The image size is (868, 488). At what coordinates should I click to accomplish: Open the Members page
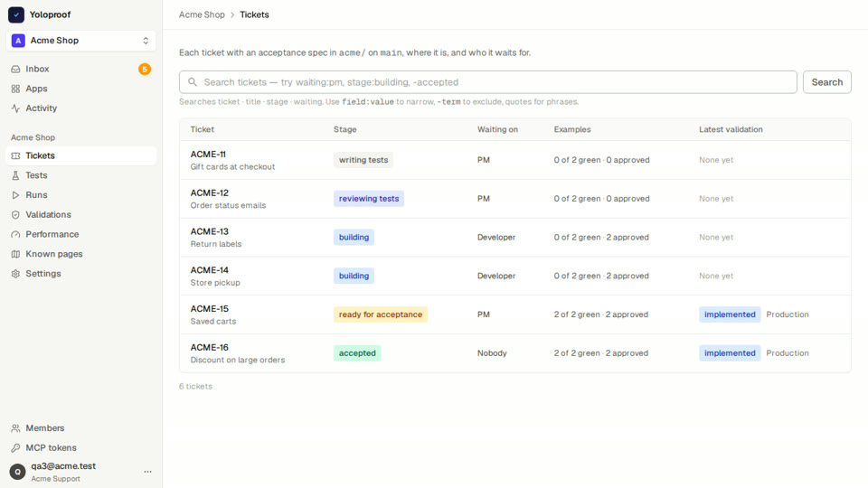click(x=80, y=428)
